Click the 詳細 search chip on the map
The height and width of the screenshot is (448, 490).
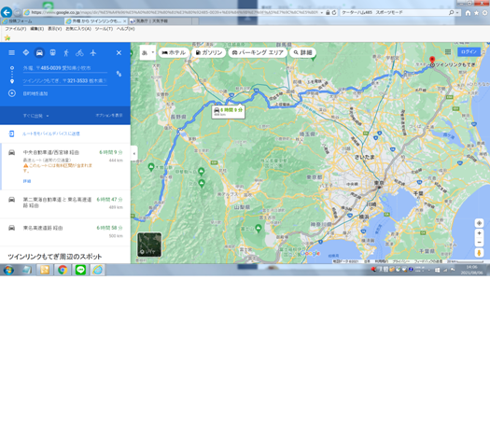click(x=302, y=52)
